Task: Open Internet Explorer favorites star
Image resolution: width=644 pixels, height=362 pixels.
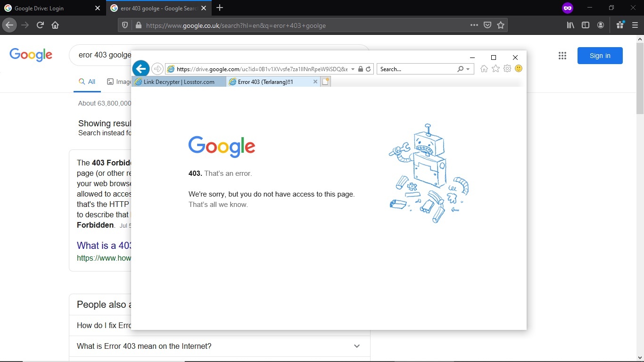Action: pyautogui.click(x=495, y=69)
